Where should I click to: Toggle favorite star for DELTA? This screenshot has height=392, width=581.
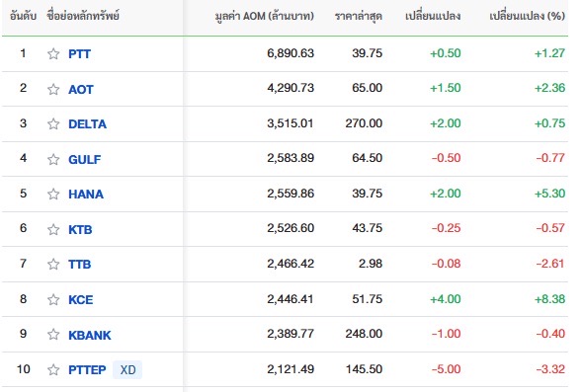point(53,123)
